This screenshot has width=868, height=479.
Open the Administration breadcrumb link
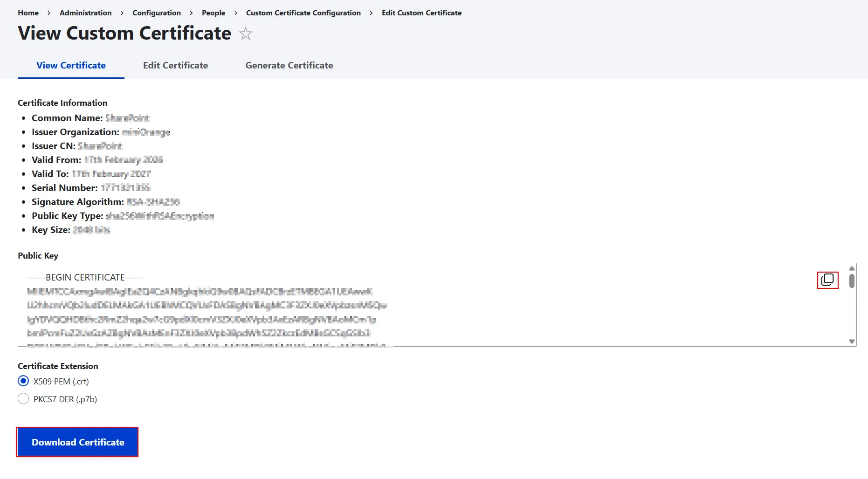[85, 13]
